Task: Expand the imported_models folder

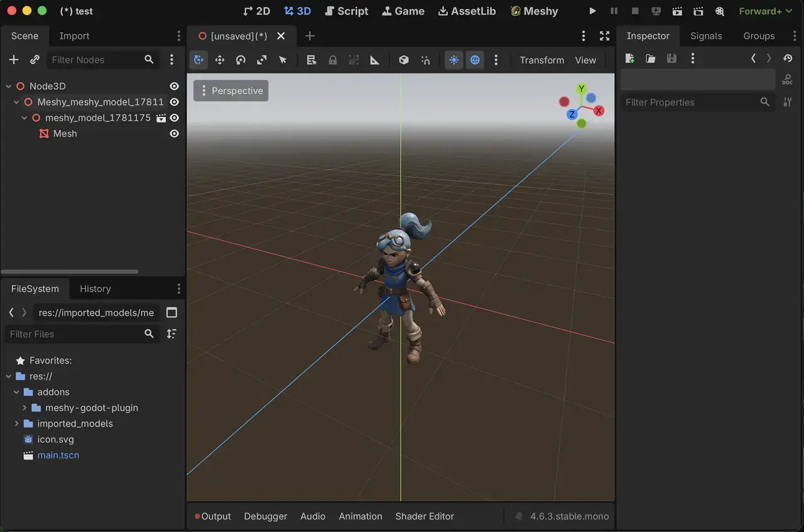Action: pos(17,423)
